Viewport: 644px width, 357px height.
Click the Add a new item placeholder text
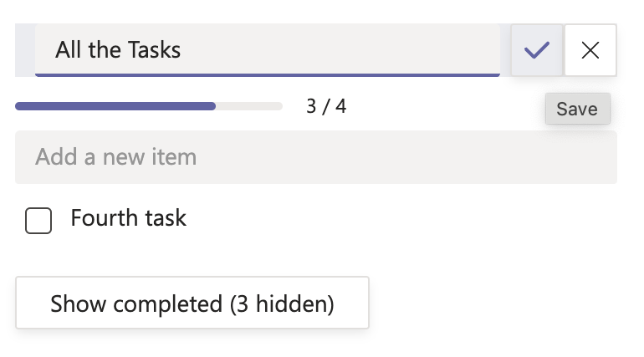(x=116, y=157)
